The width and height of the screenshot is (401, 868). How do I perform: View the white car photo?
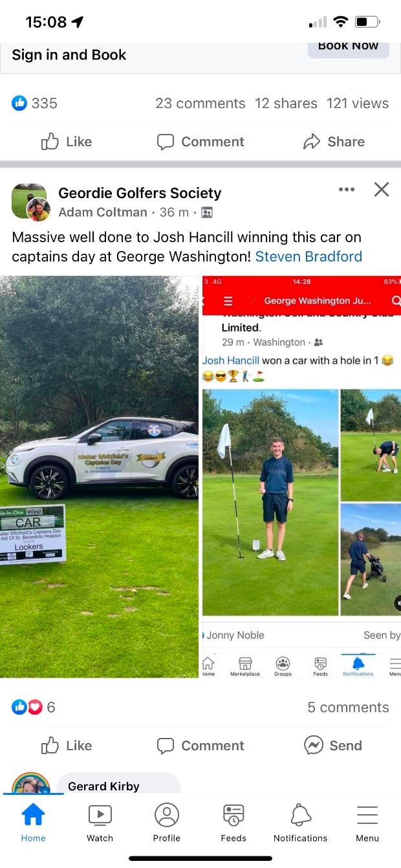tap(99, 477)
